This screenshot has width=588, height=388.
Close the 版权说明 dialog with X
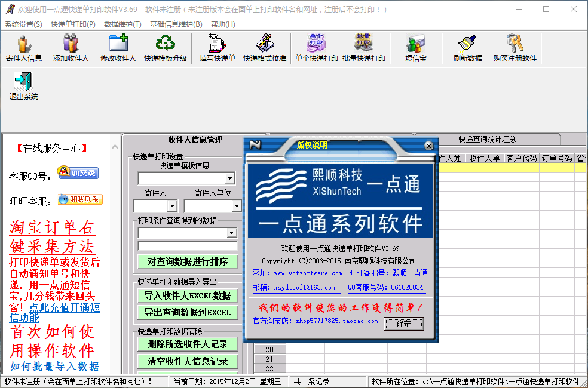click(428, 146)
